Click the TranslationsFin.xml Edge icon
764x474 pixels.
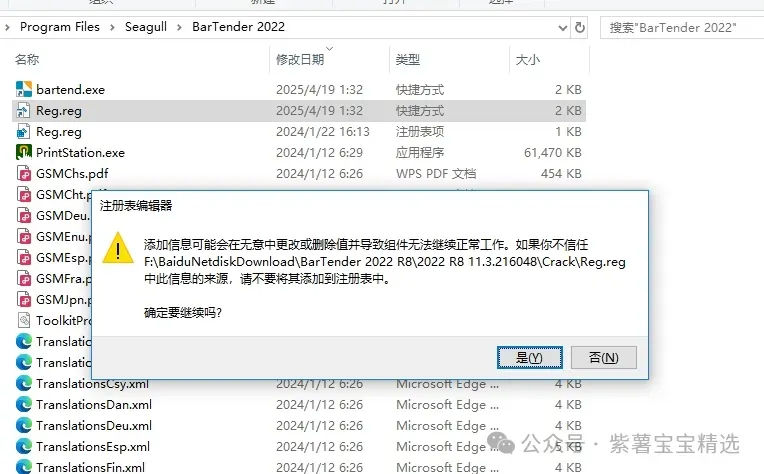coord(24,467)
